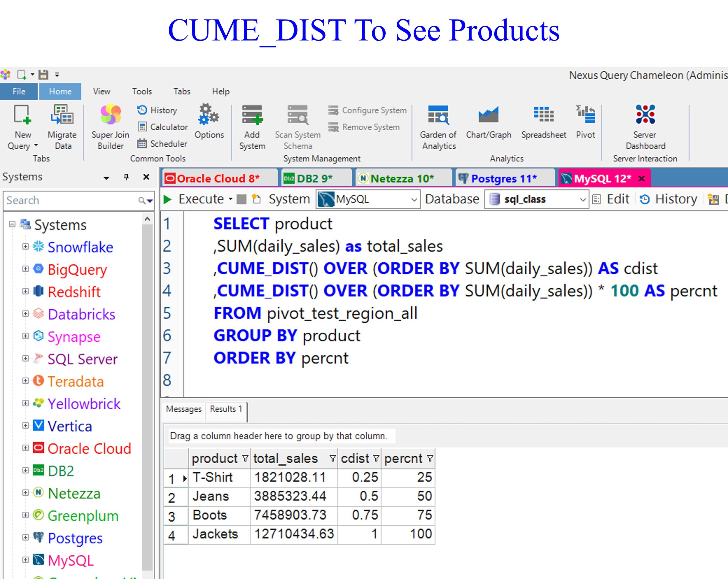The width and height of the screenshot is (728, 579).
Task: Click the Add System icon
Action: click(252, 115)
